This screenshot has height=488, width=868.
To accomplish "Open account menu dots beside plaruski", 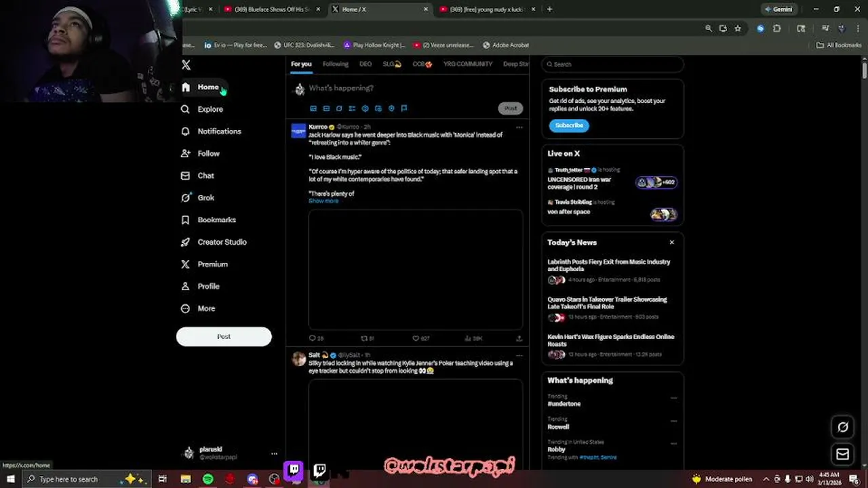I will tap(274, 453).
